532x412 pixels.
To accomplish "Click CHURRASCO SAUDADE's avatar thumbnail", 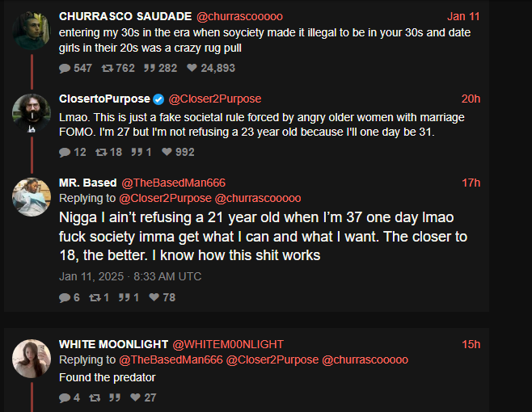I will point(32,31).
